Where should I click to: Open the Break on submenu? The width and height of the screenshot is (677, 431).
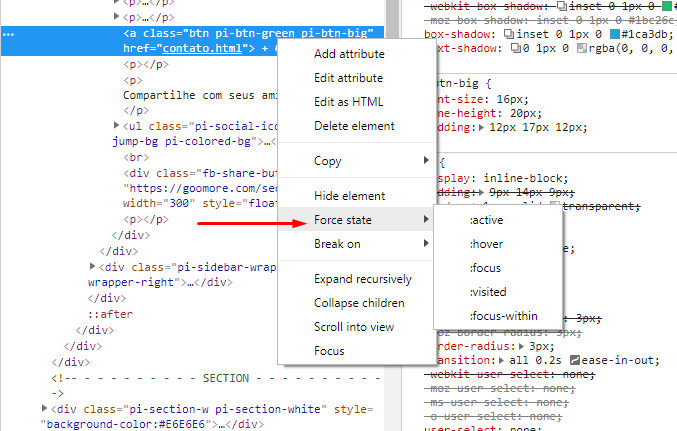coord(357,244)
